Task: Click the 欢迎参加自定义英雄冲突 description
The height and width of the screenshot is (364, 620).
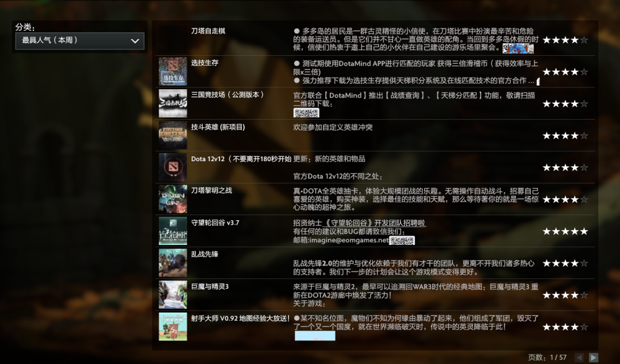Action: click(333, 127)
